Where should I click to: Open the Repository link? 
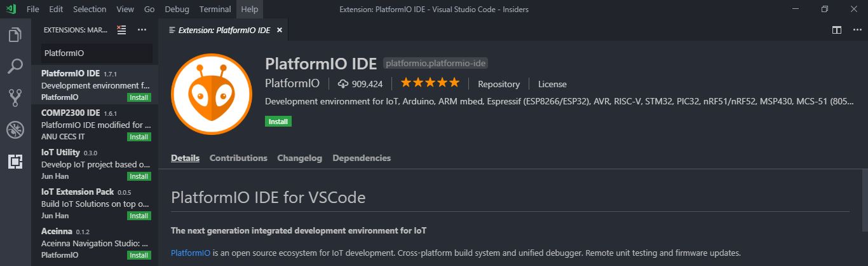click(499, 84)
